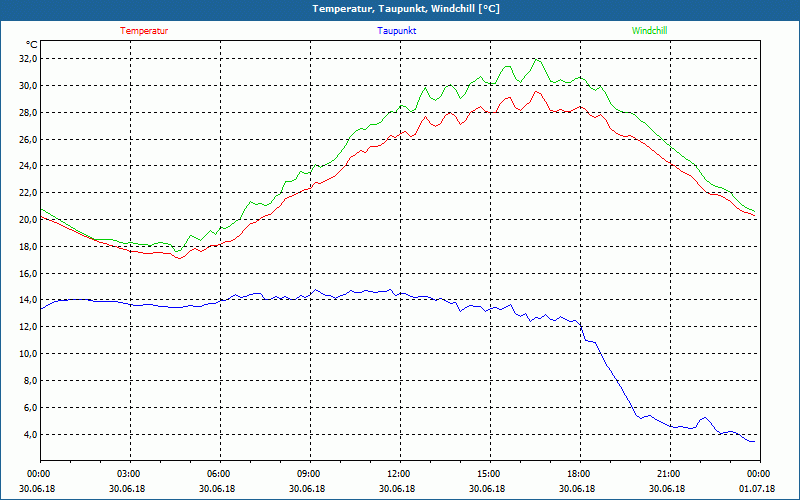Click the blue Taupunkt bump near 22:00
The height and width of the screenshot is (500, 800).
click(705, 417)
